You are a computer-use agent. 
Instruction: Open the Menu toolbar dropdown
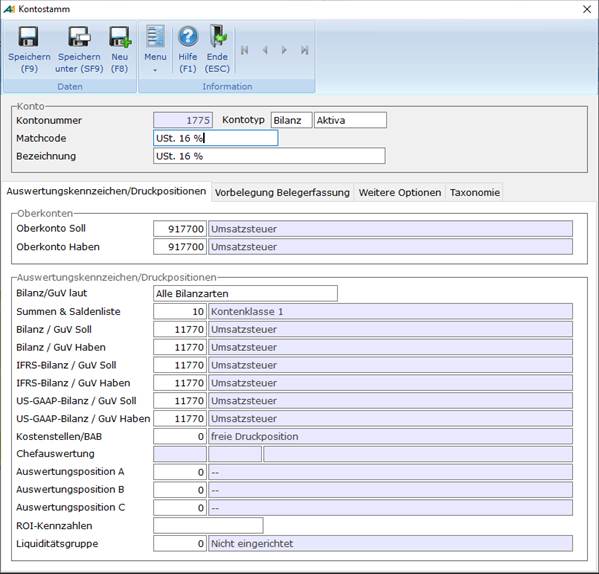point(155,50)
